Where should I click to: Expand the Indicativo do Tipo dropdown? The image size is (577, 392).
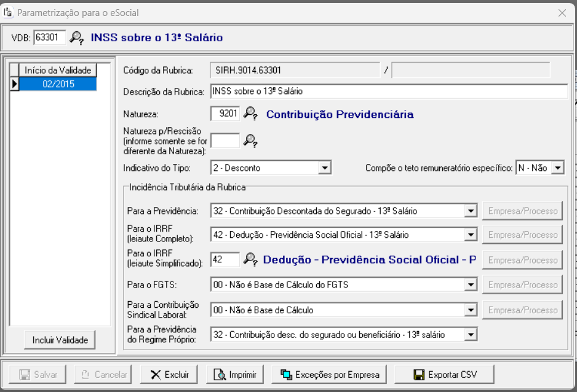(x=325, y=168)
